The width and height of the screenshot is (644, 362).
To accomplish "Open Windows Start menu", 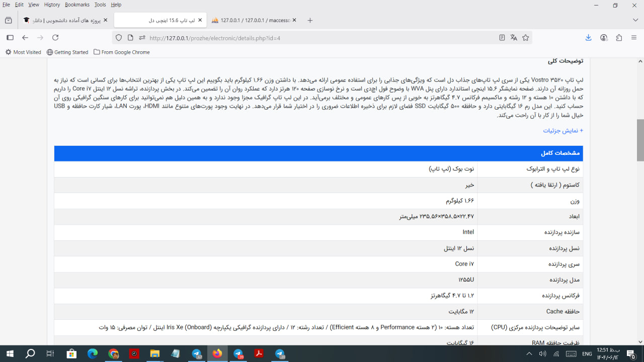I will click(10, 353).
